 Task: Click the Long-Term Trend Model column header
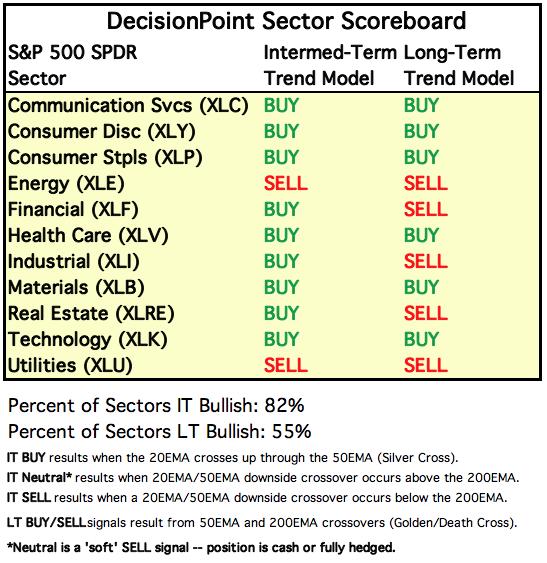pos(459,65)
